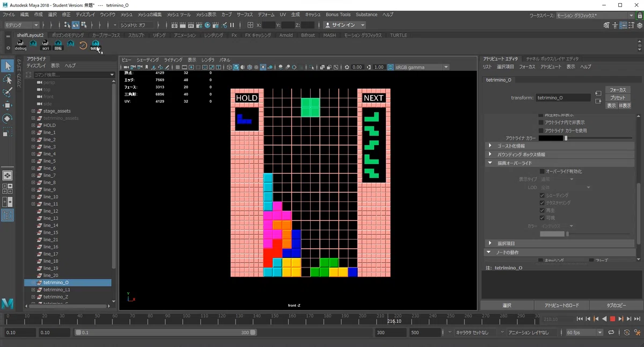Uncheck テクスチャリング checkbox
644x347 pixels.
(542, 203)
